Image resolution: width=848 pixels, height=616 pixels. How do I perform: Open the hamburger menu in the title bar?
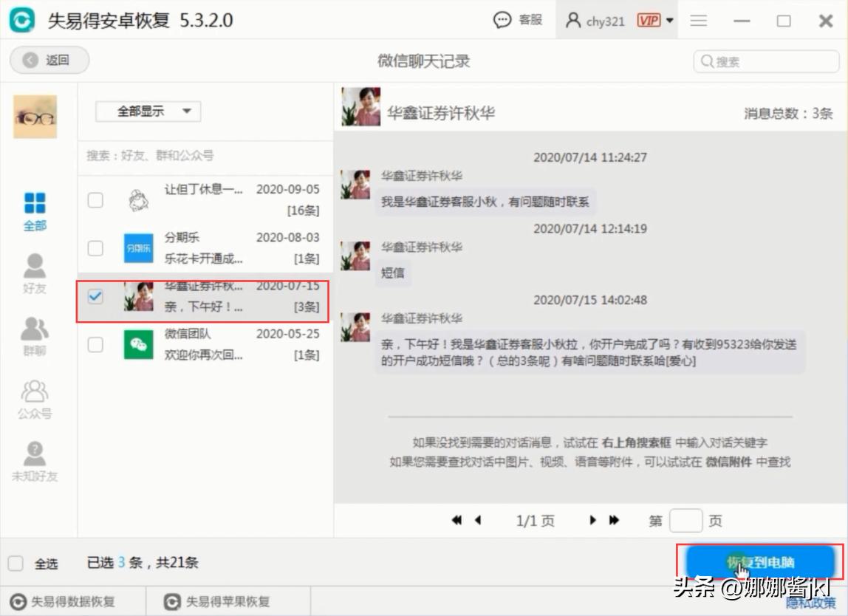(x=698, y=20)
